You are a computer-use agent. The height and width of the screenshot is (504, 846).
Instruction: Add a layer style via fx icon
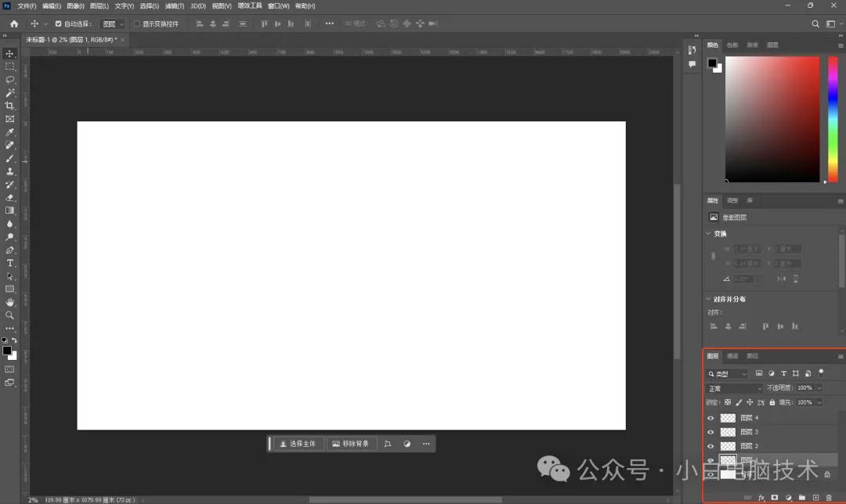point(761,498)
